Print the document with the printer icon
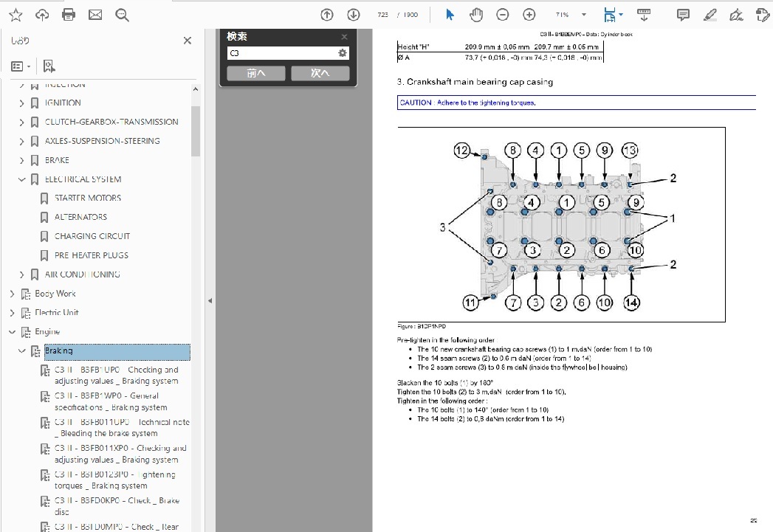 pos(69,15)
